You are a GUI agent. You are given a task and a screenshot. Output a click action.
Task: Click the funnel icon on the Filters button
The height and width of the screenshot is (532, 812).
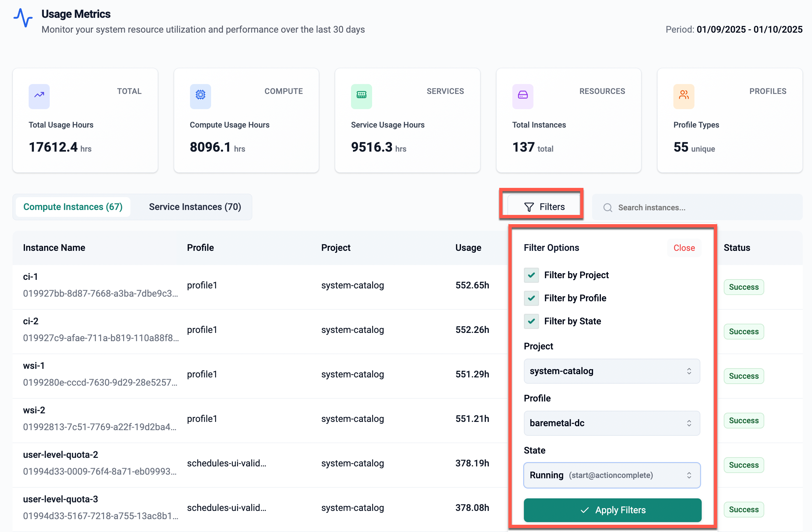tap(529, 207)
